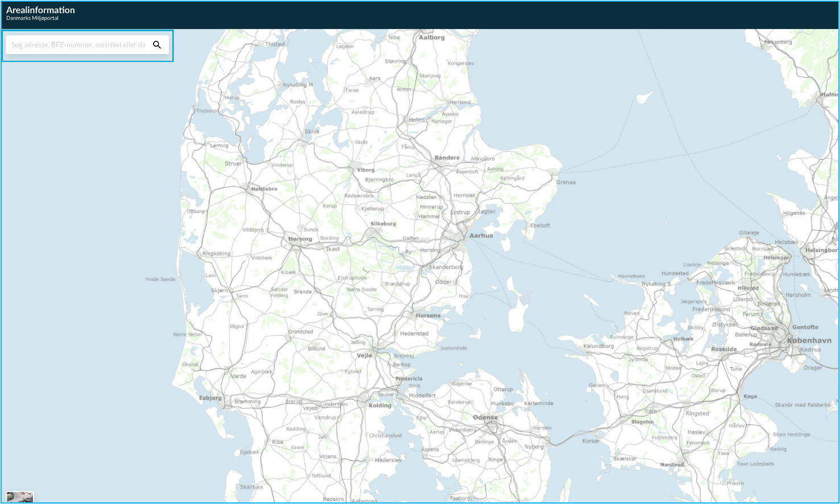Click the Odense city label

[485, 416]
